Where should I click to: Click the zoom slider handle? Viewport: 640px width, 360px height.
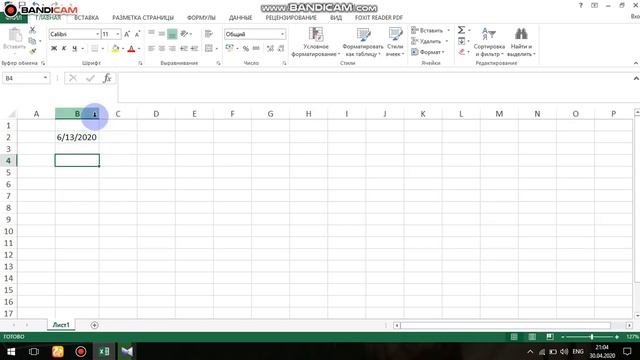(x=591, y=337)
